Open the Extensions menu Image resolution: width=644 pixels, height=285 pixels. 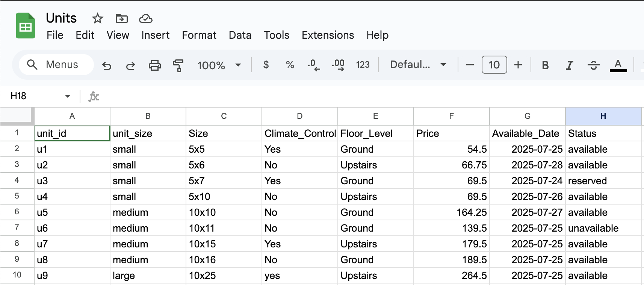(x=328, y=35)
